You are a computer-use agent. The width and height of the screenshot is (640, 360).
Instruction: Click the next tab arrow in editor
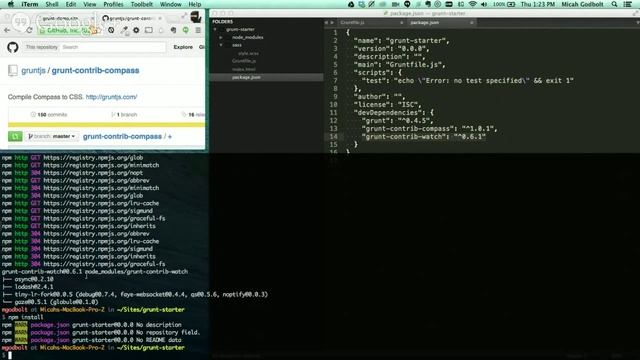click(332, 22)
